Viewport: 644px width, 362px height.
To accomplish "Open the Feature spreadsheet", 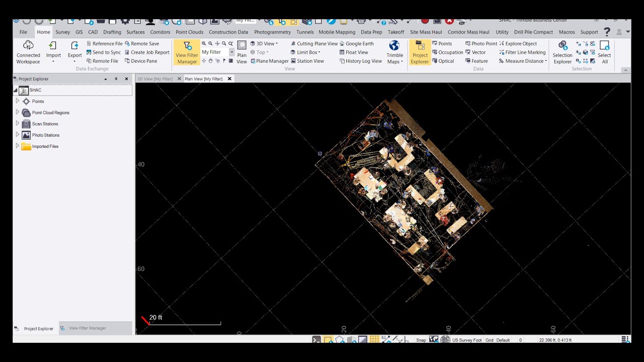I will pos(476,61).
